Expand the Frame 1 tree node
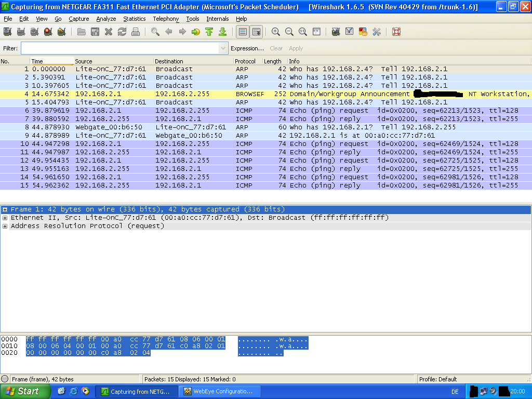Screen dimensions: 532x399 click(5, 209)
